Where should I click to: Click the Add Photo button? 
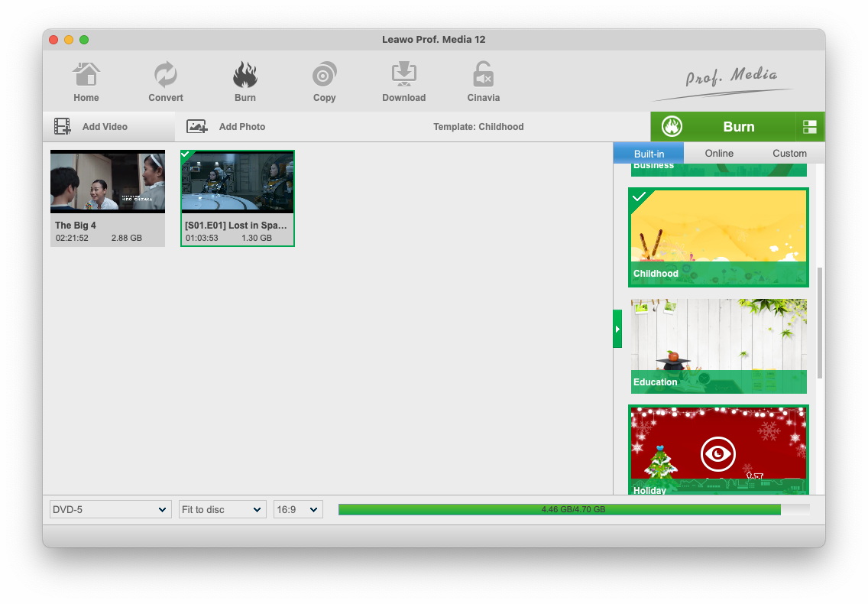tap(226, 127)
